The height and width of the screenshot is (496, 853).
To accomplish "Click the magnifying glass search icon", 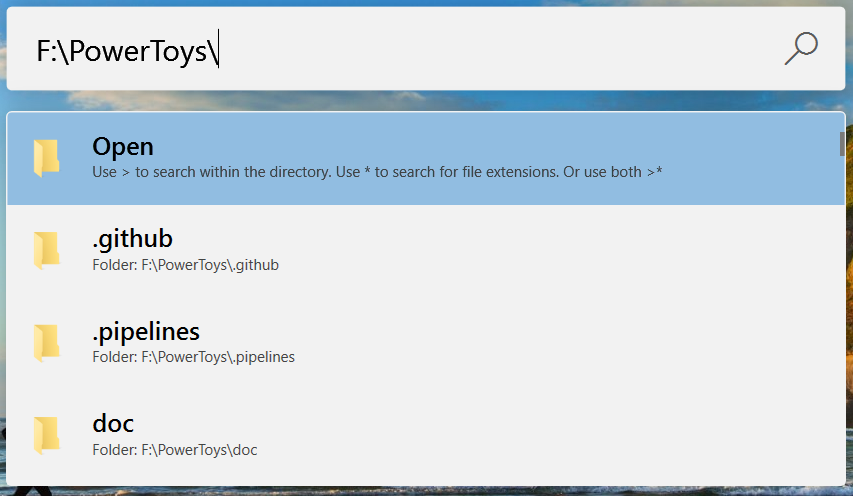I will 801,48.
